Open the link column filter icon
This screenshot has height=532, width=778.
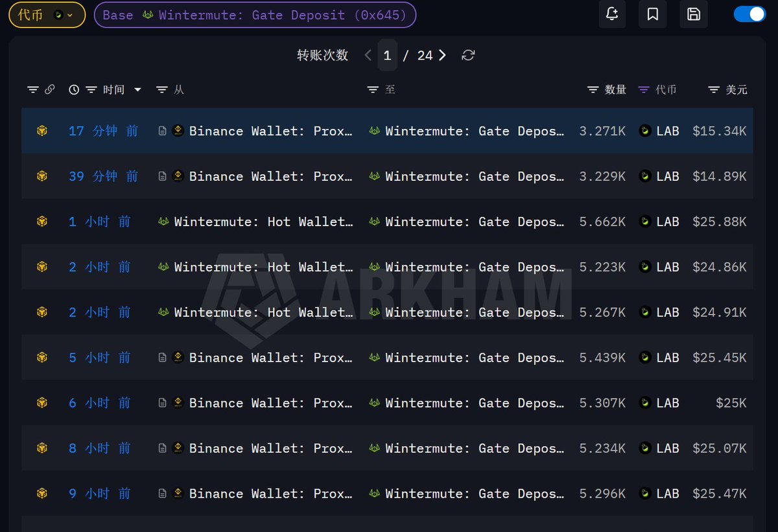[x=33, y=90]
